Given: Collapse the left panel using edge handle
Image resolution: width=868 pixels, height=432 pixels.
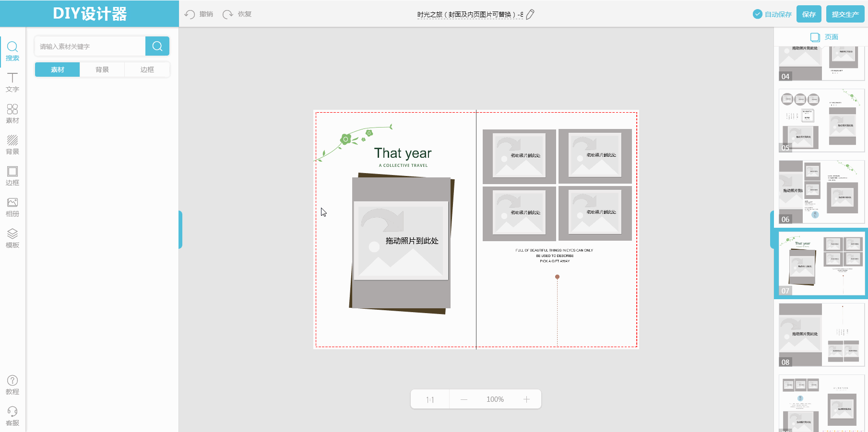Looking at the screenshot, I should [x=180, y=230].
